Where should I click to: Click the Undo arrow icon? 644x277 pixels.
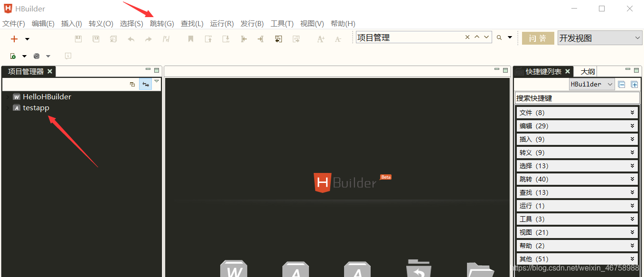coord(131,39)
